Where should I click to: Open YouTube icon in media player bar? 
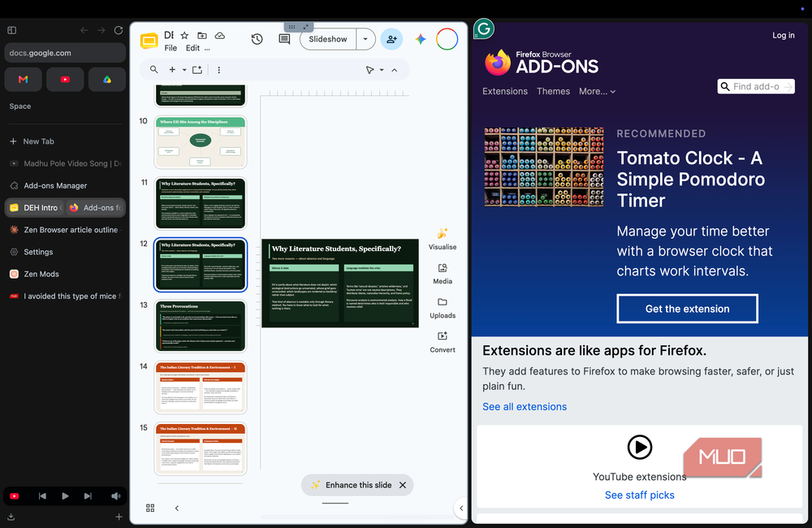click(15, 496)
